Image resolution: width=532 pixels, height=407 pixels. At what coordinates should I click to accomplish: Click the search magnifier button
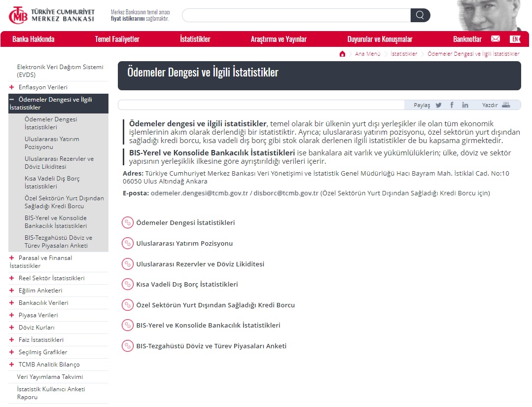[420, 15]
